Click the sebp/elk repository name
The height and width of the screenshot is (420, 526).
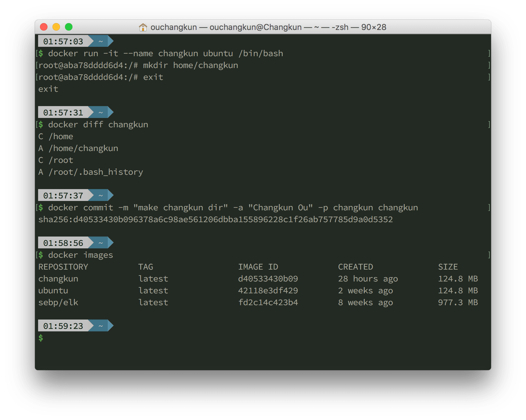click(x=58, y=303)
